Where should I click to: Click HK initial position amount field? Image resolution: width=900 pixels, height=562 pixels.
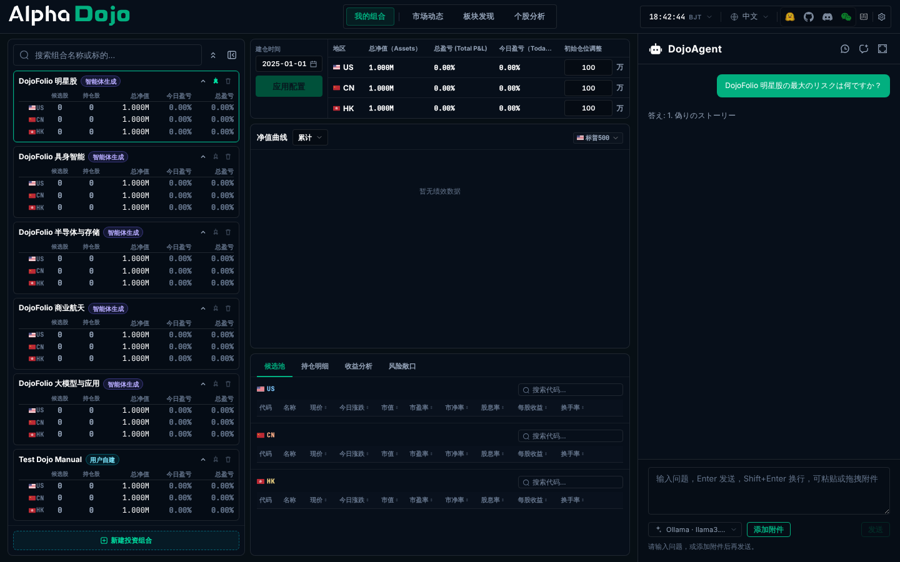(x=588, y=108)
